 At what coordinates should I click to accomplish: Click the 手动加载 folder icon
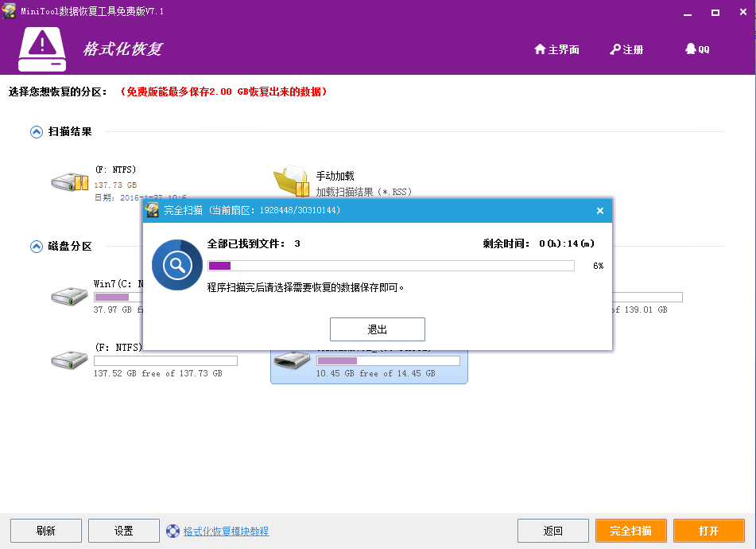point(292,181)
